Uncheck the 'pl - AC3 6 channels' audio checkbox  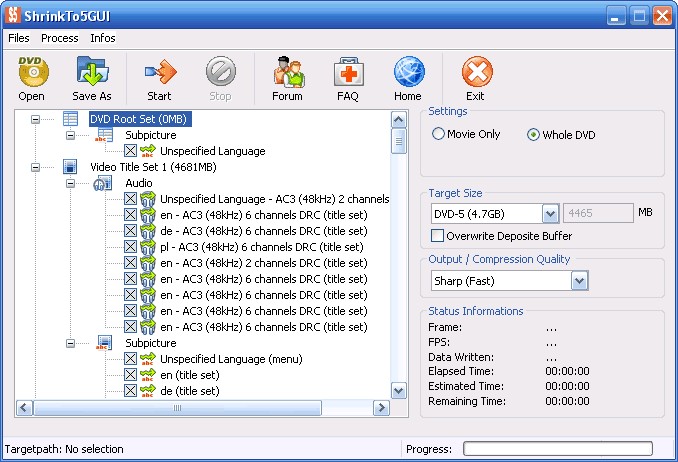tap(130, 247)
